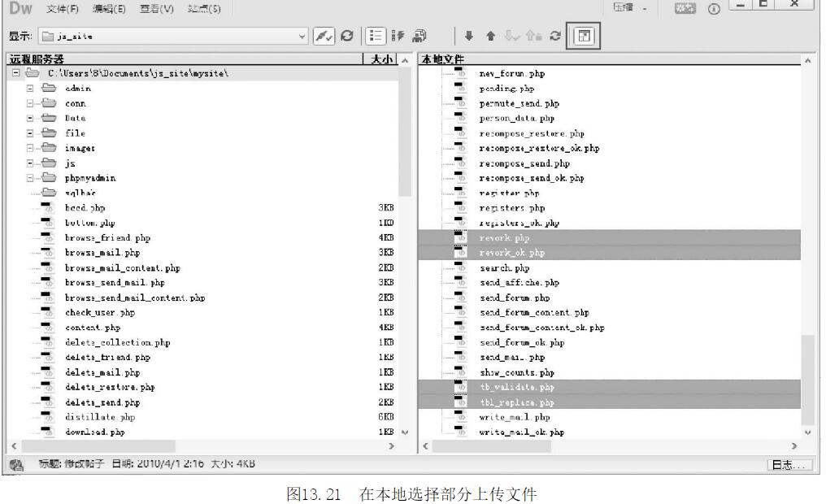Click the circled info icon at top right

[x=717, y=9]
